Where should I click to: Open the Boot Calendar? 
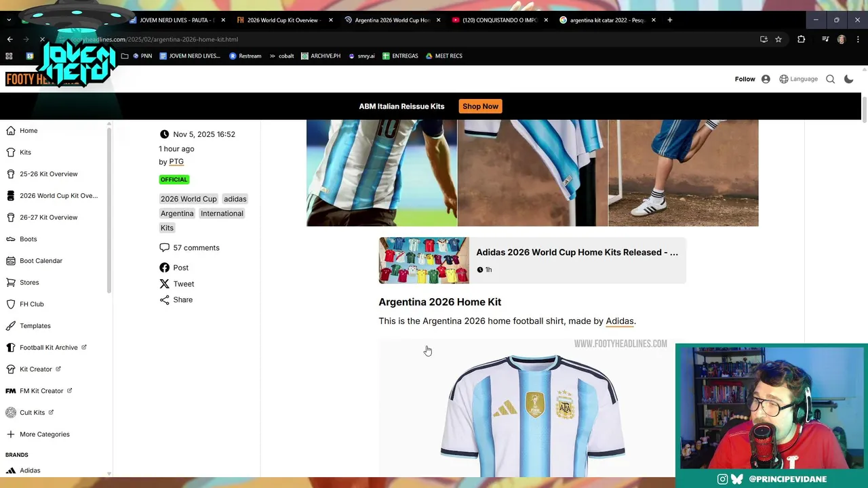(x=35, y=261)
